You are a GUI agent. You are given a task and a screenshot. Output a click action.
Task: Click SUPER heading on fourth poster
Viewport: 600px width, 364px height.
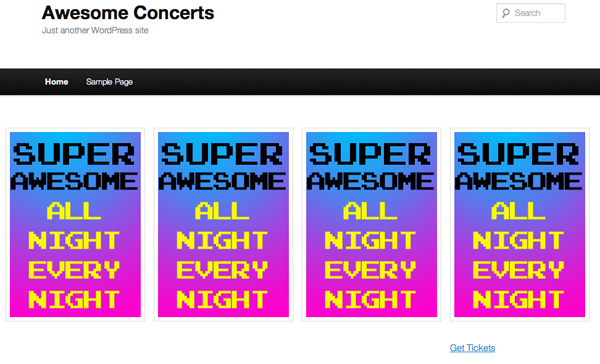[518, 154]
